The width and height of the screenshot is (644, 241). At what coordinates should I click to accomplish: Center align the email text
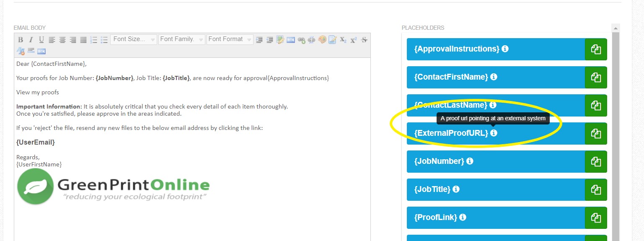[x=62, y=40]
